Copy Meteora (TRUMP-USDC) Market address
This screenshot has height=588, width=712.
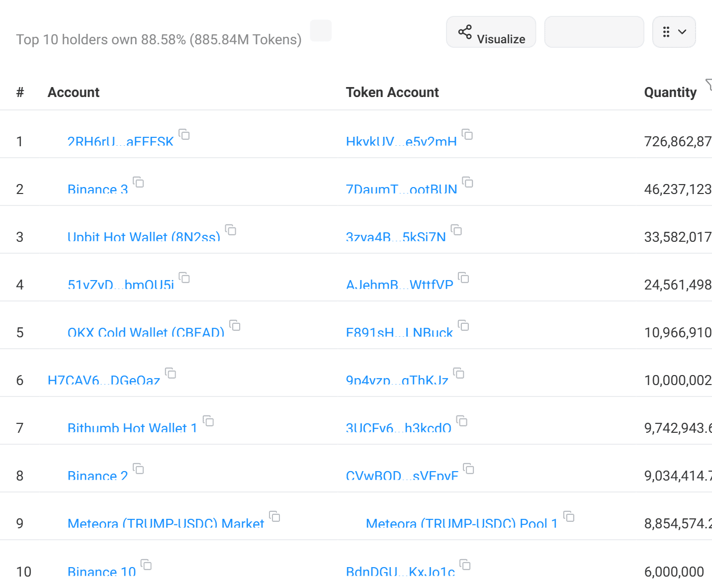275,516
